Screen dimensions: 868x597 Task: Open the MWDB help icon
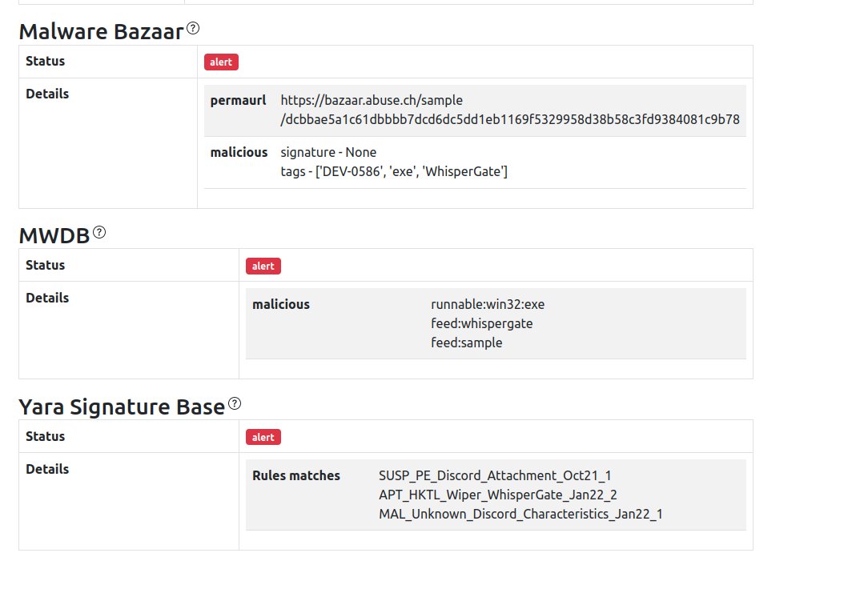tap(99, 232)
